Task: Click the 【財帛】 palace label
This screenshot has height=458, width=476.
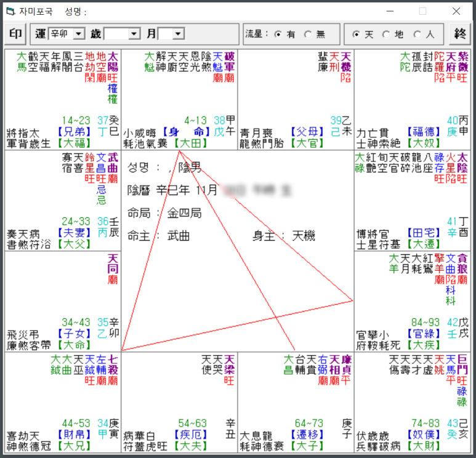Action: coord(74,435)
